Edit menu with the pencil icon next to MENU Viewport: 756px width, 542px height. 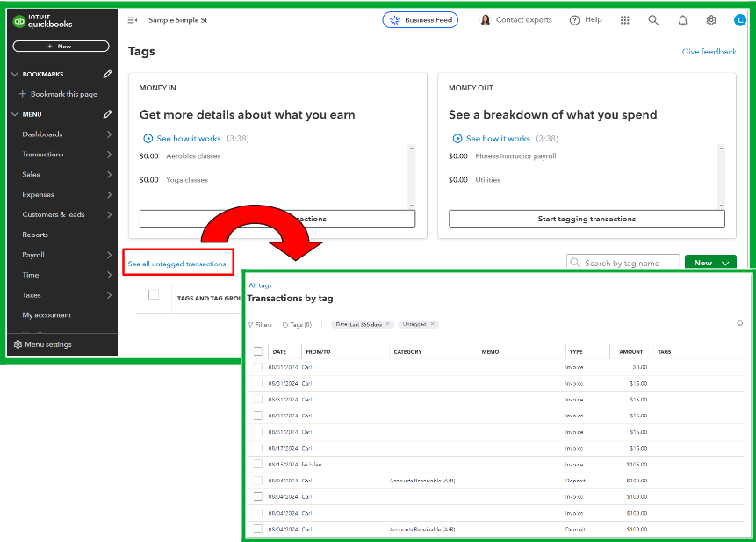107,114
